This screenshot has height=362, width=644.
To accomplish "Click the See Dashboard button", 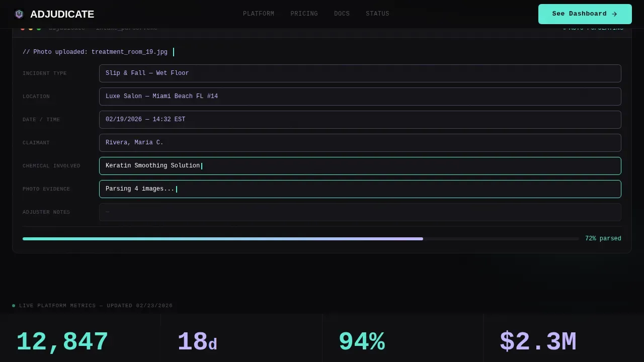I will (x=585, y=14).
